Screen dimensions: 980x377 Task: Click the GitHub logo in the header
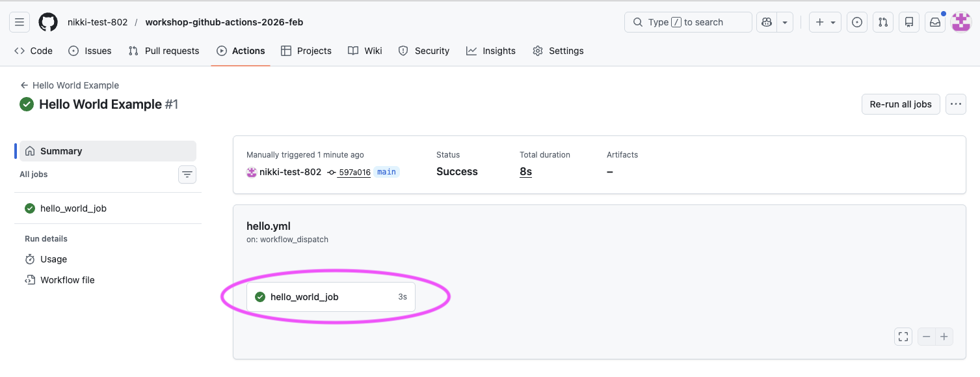point(47,21)
